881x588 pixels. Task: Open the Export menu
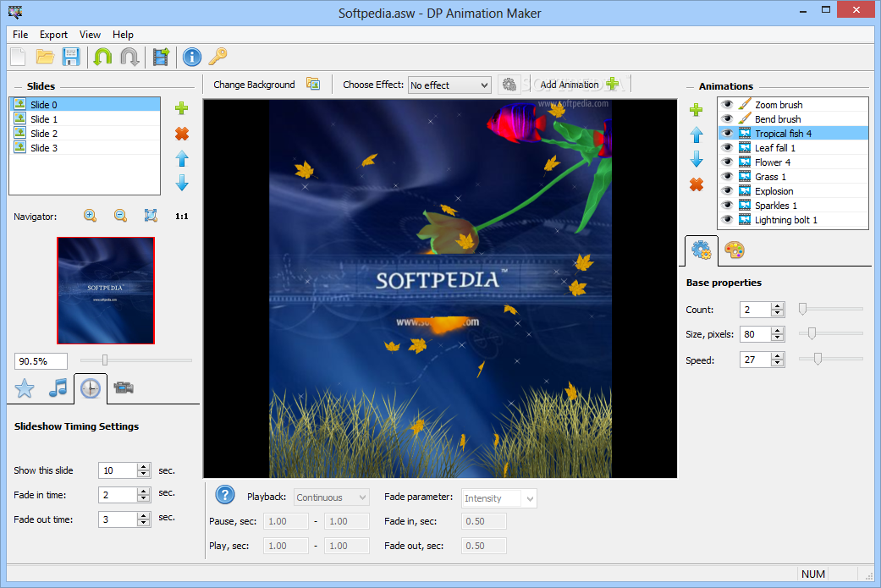pyautogui.click(x=53, y=34)
